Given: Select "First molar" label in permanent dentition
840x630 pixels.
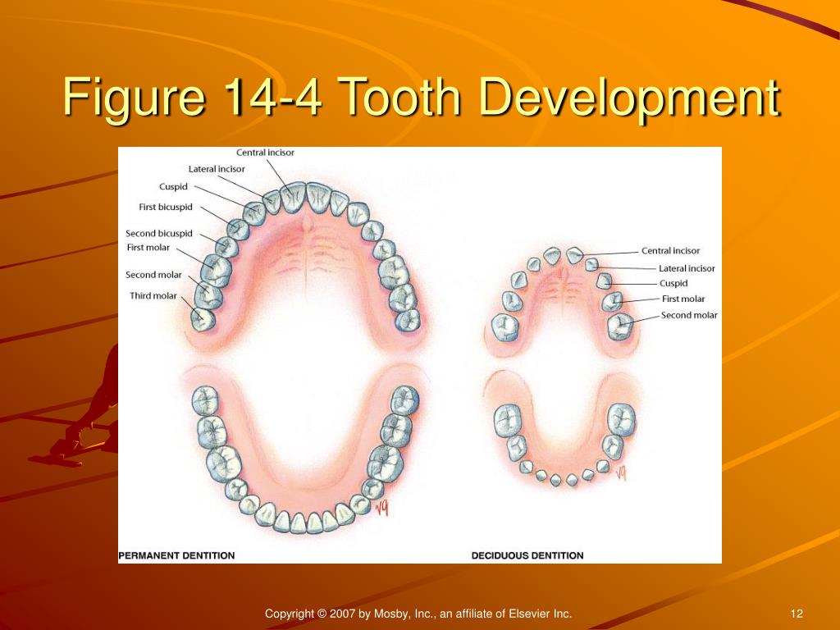Looking at the screenshot, I should 148,248.
